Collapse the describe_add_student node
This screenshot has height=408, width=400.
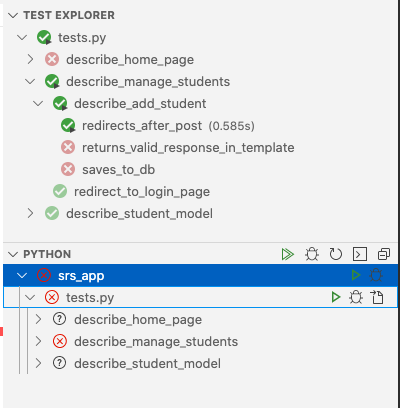click(x=38, y=103)
